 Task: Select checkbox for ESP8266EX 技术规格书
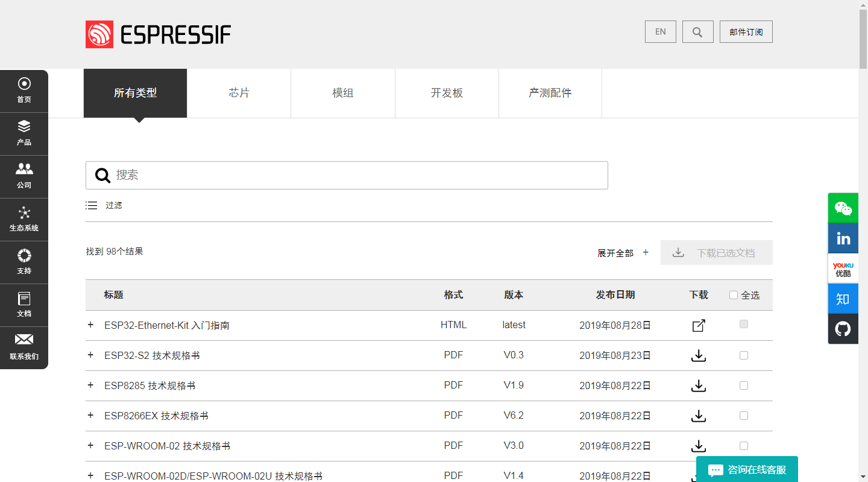744,416
